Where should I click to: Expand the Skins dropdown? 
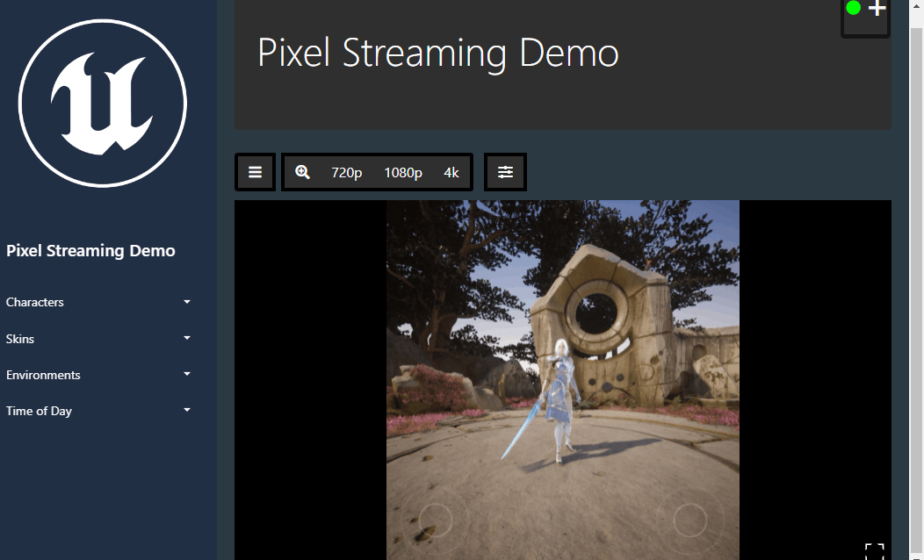click(98, 339)
